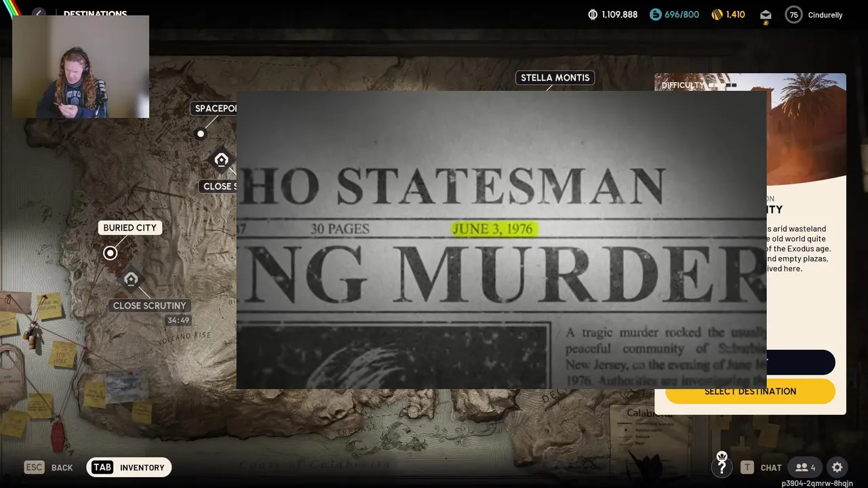This screenshot has height=488, width=868.
Task: Open the party members icon showing 4
Action: pyautogui.click(x=806, y=468)
